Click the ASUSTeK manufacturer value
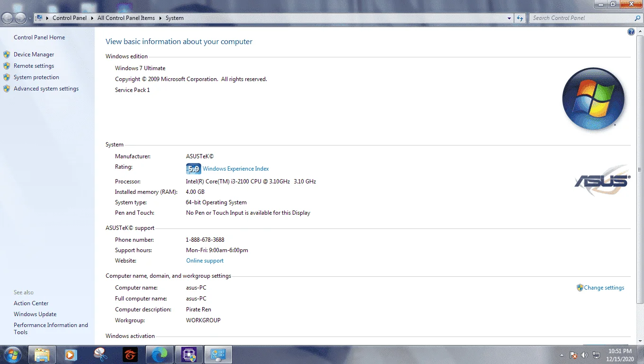 (200, 156)
